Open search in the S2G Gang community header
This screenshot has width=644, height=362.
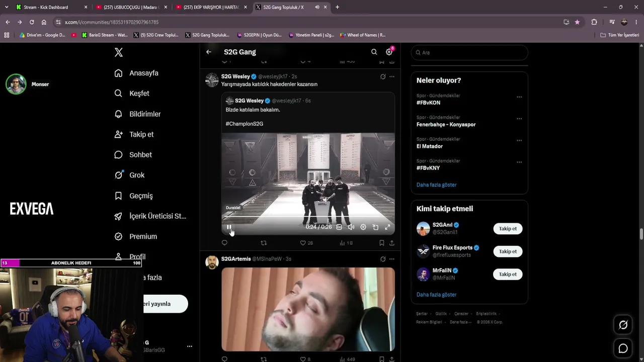(374, 52)
